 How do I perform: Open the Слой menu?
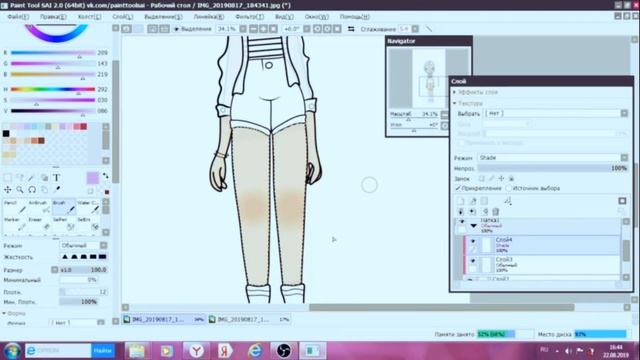tap(122, 17)
